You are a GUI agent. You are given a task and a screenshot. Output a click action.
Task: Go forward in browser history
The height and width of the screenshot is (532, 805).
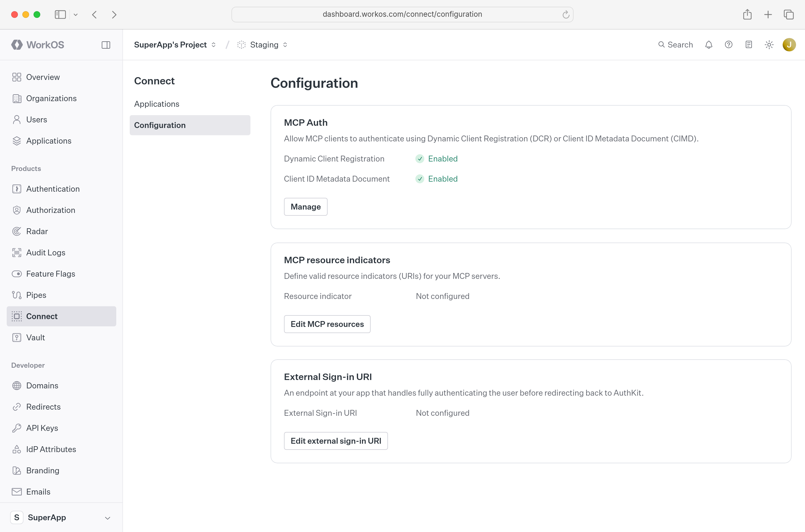point(114,15)
